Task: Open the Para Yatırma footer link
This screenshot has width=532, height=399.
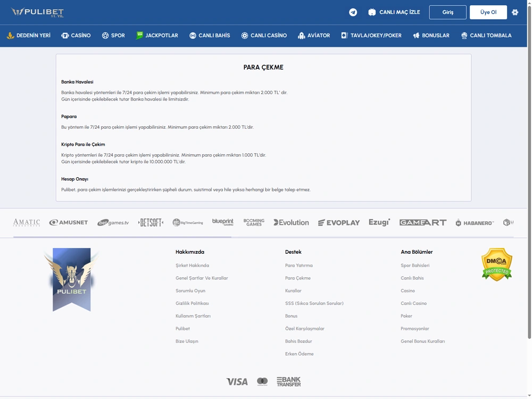Action: pos(298,265)
